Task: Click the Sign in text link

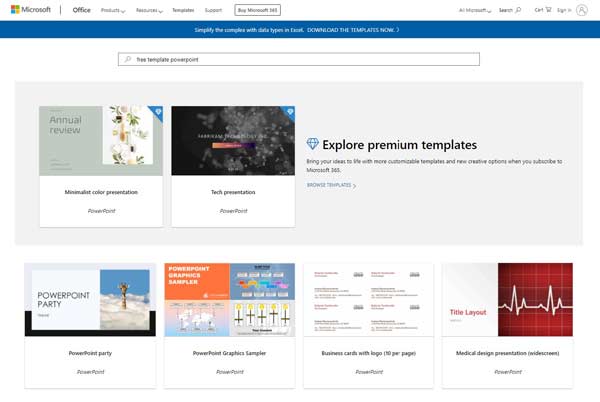Action: coord(564,10)
